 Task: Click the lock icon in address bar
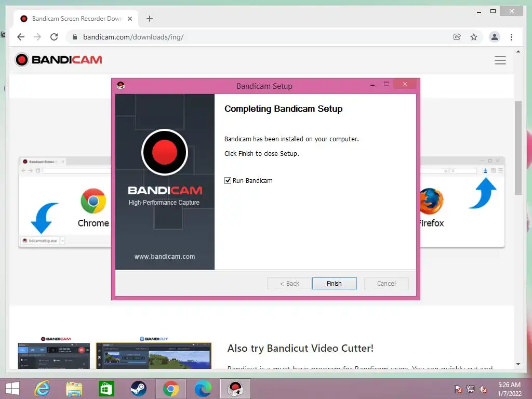pos(75,37)
